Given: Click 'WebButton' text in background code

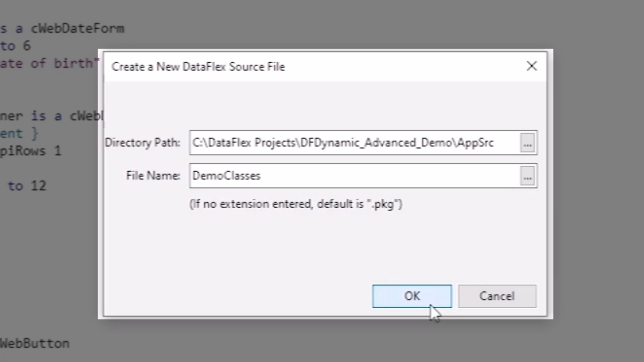Looking at the screenshot, I should coord(35,344).
